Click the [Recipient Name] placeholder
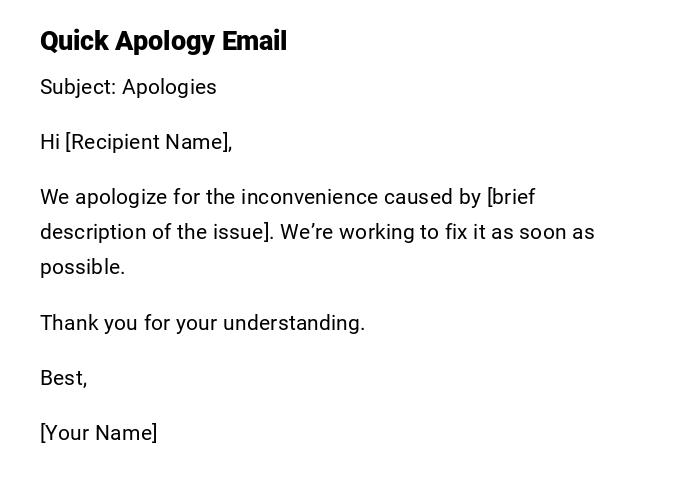Viewport: 700px width, 495px height. (149, 142)
